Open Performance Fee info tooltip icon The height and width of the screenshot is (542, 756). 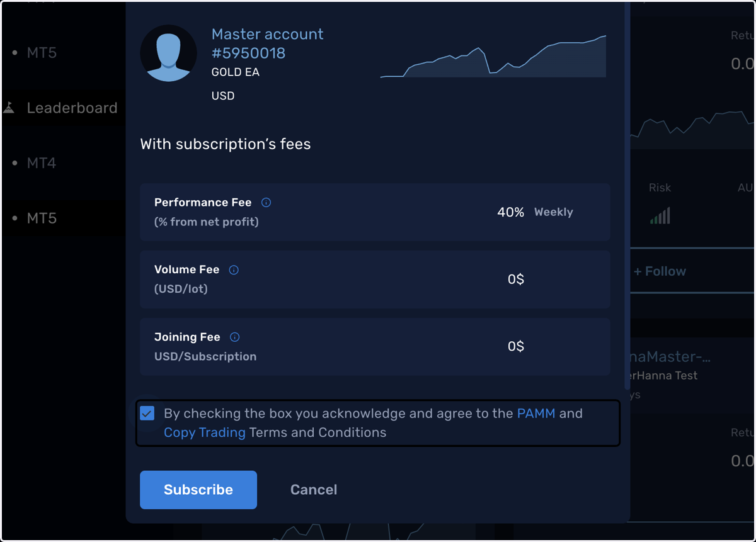coord(266,203)
